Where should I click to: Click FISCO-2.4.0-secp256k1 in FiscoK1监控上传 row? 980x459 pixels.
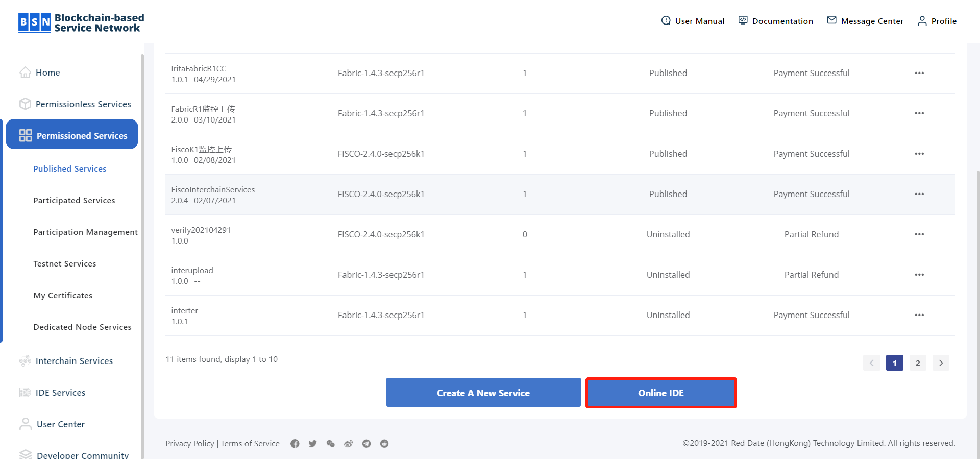381,154
